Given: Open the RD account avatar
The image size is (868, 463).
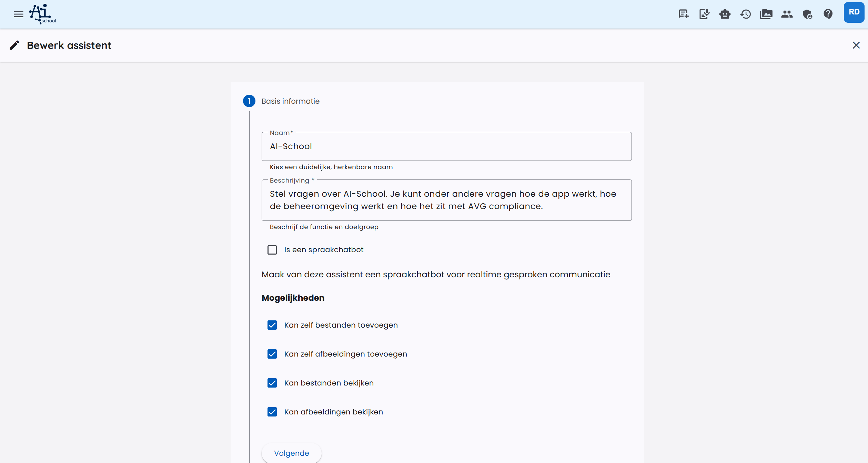Looking at the screenshot, I should [854, 12].
